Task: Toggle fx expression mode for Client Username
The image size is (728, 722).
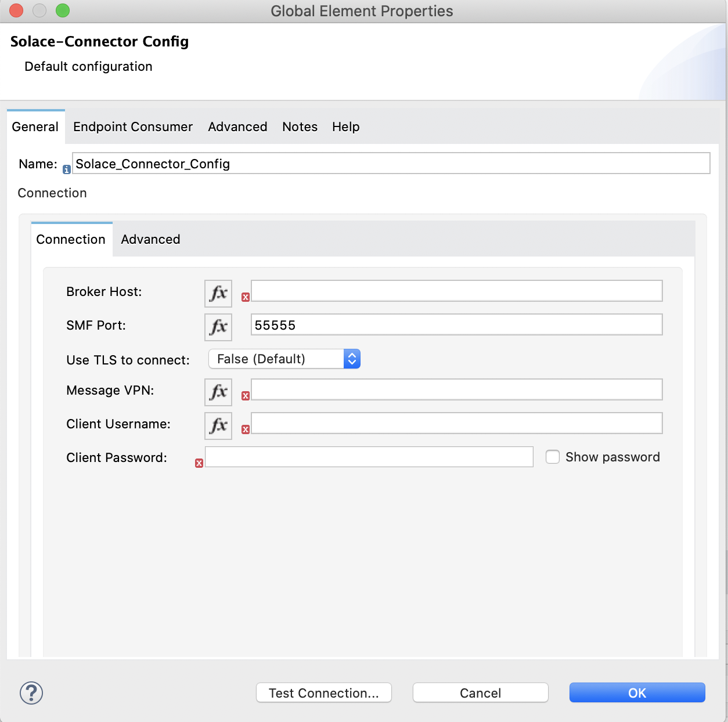Action: [x=218, y=425]
